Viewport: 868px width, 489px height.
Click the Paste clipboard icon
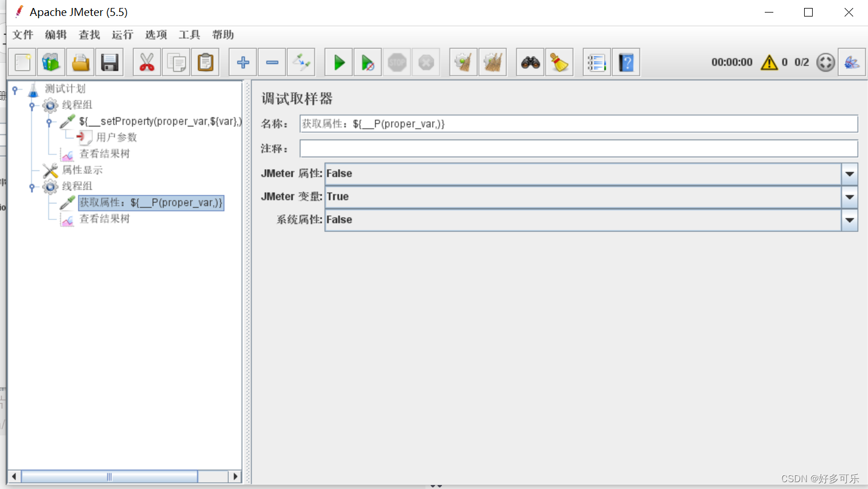click(205, 62)
